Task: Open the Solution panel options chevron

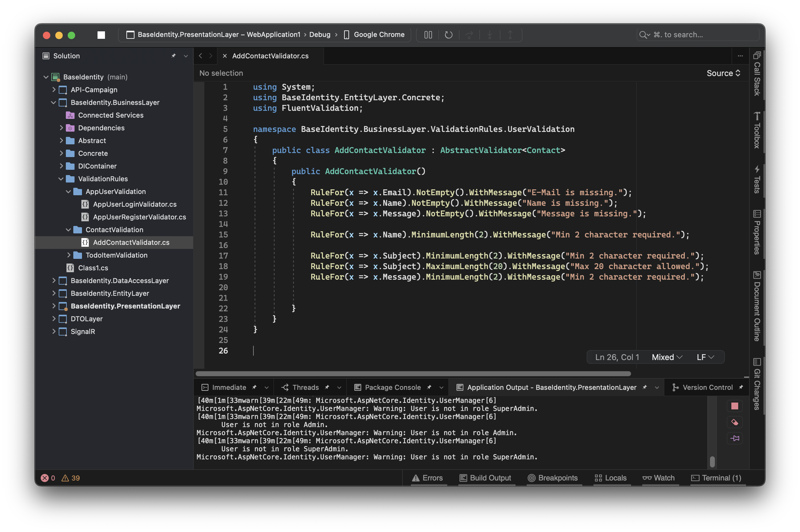Action: 186,56
